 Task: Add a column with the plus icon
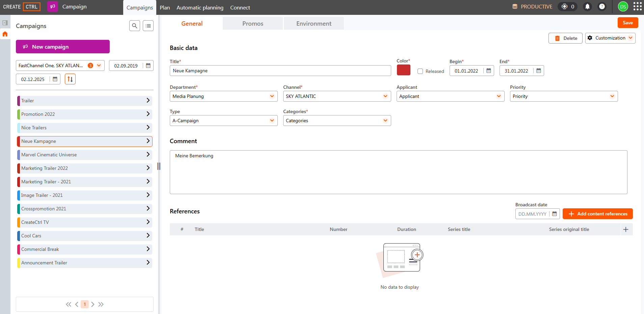(626, 229)
